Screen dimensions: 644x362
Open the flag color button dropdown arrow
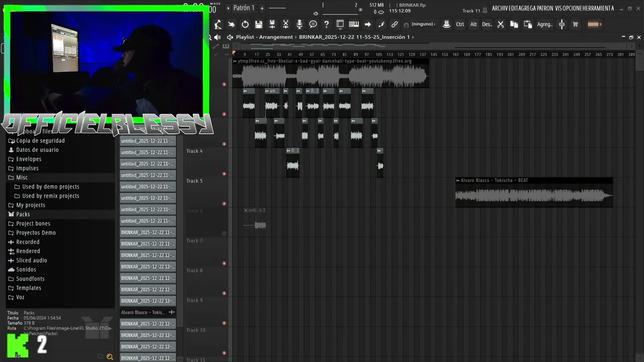(602, 24)
